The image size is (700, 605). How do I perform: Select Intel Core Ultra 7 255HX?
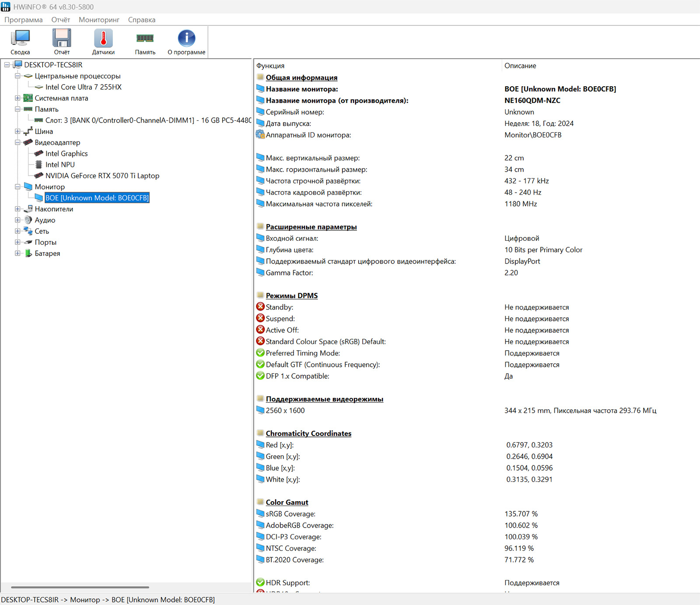[x=83, y=87]
